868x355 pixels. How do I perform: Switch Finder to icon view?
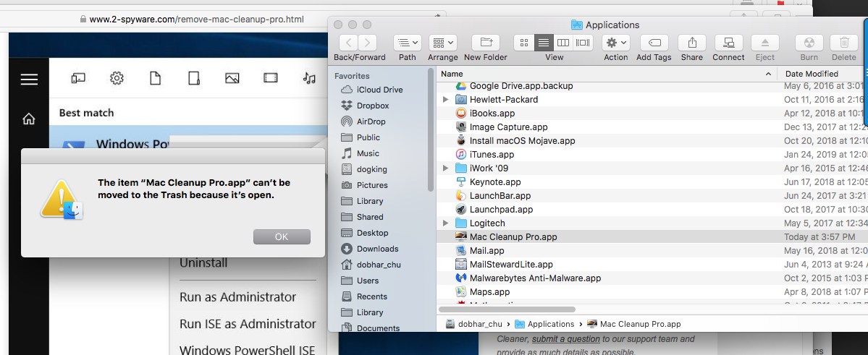click(524, 43)
